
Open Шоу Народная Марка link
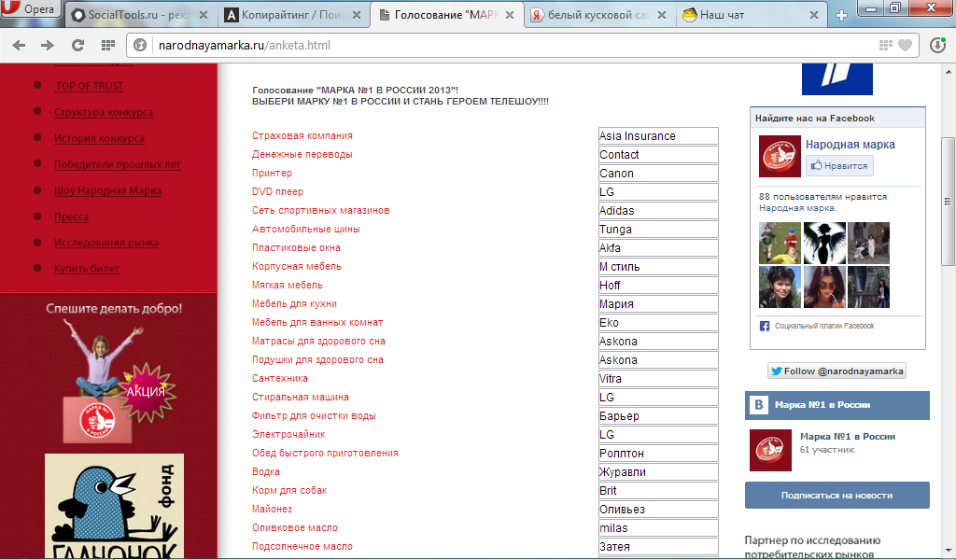click(108, 190)
